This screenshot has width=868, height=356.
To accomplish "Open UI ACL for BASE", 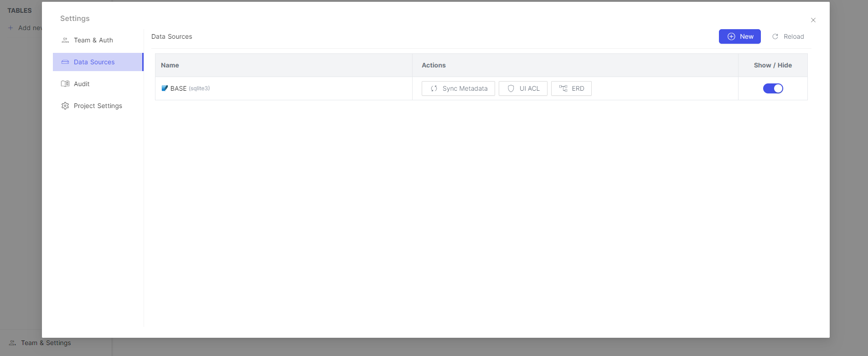I will [523, 88].
